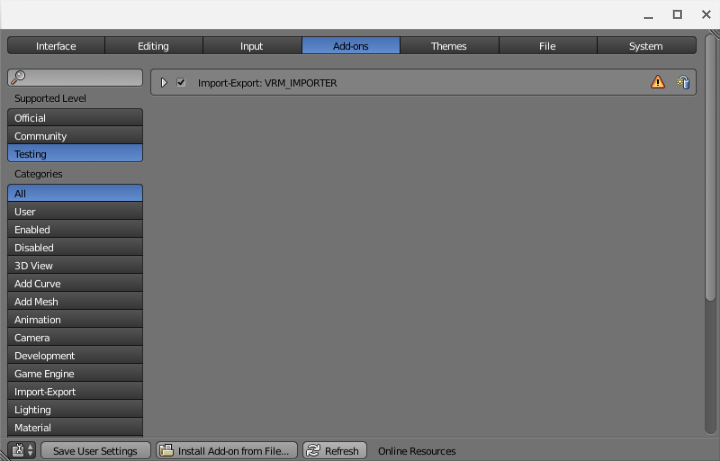
Task: Switch to the Themes tab
Action: click(x=449, y=45)
